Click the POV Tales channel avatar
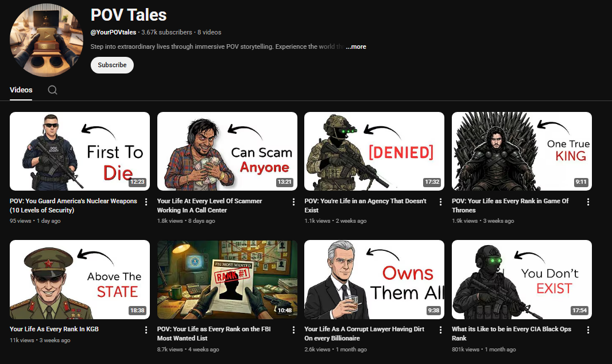 [x=46, y=40]
